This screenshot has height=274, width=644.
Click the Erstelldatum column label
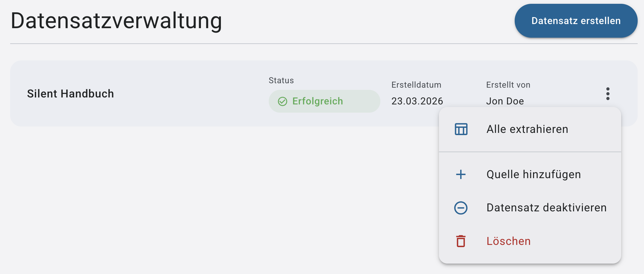(x=416, y=85)
